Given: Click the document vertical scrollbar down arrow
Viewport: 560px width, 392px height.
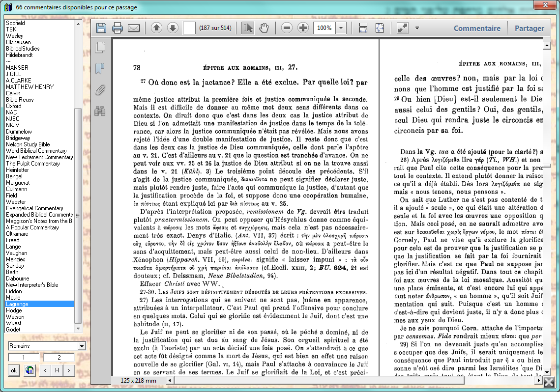Looking at the screenshot, I should pyautogui.click(x=547, y=372).
